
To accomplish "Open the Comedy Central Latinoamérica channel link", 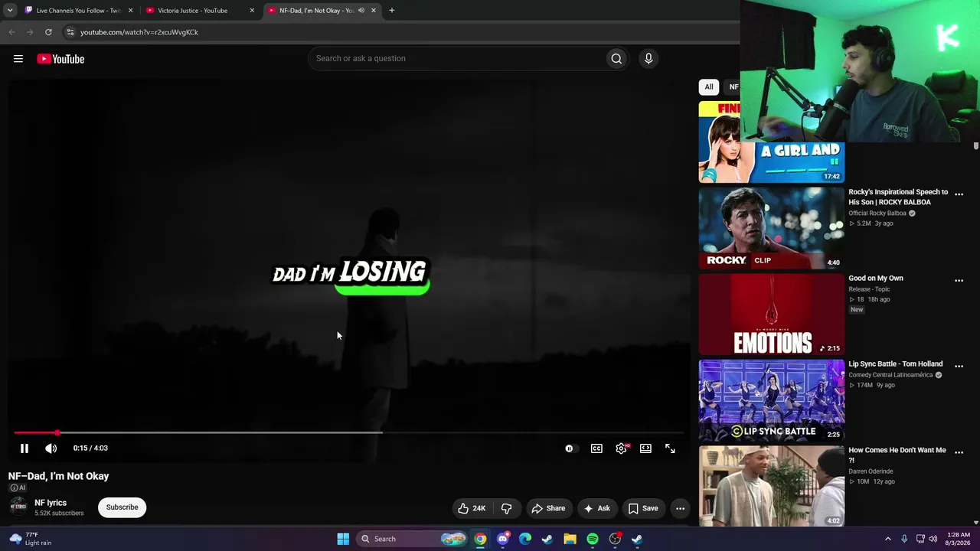I will coord(890,375).
